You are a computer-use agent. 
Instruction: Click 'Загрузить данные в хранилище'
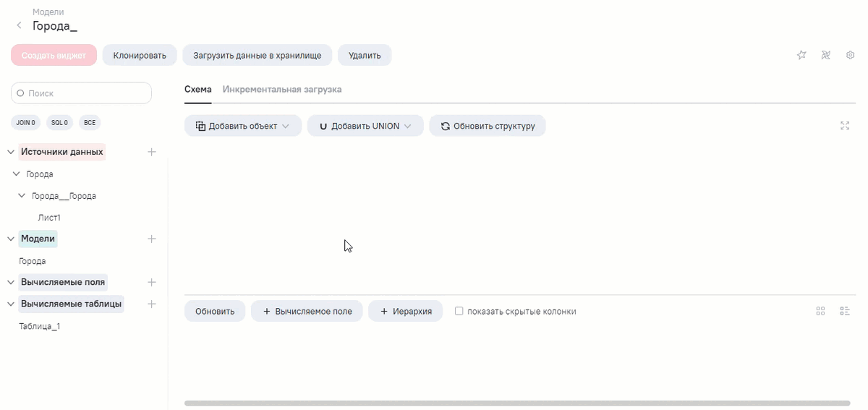coord(257,55)
